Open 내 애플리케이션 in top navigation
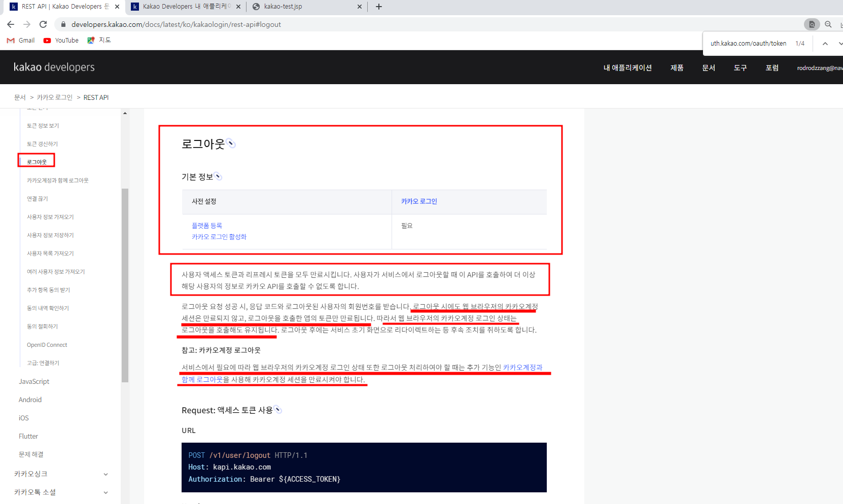This screenshot has width=843, height=504. click(x=627, y=67)
